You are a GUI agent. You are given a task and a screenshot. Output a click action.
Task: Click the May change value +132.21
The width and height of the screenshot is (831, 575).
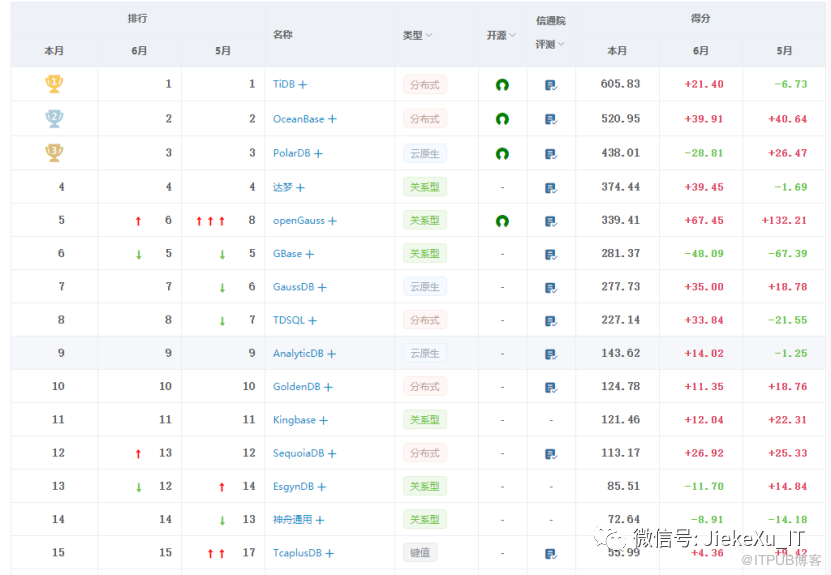click(784, 220)
